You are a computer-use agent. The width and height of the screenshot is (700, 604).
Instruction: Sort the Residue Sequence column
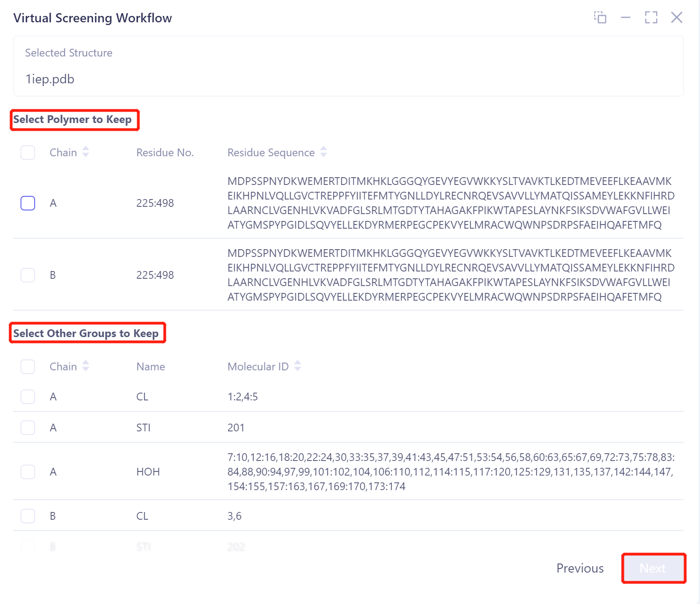(323, 152)
